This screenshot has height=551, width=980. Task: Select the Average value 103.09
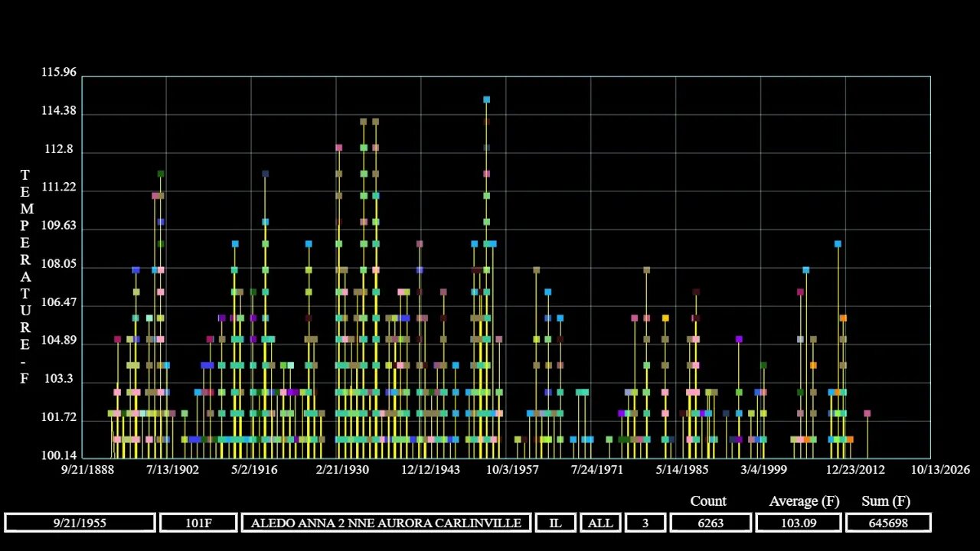(798, 523)
